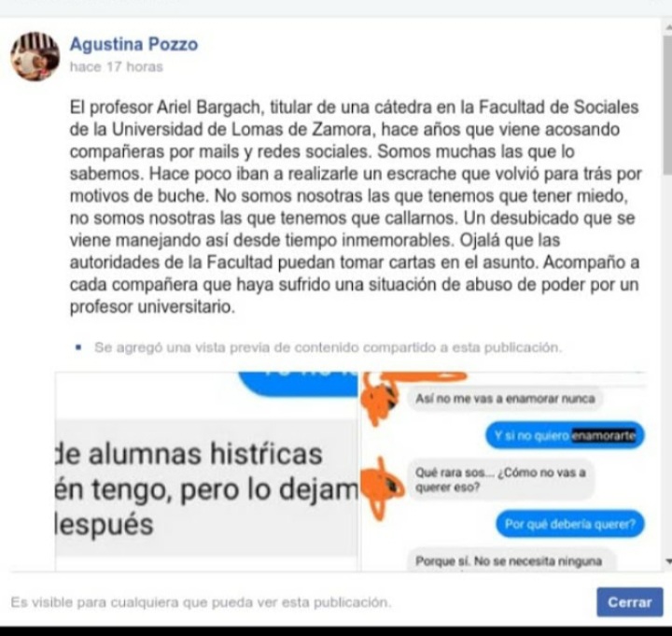672x636 pixels.
Task: Click the scrollbar down arrow
Action: click(x=668, y=560)
